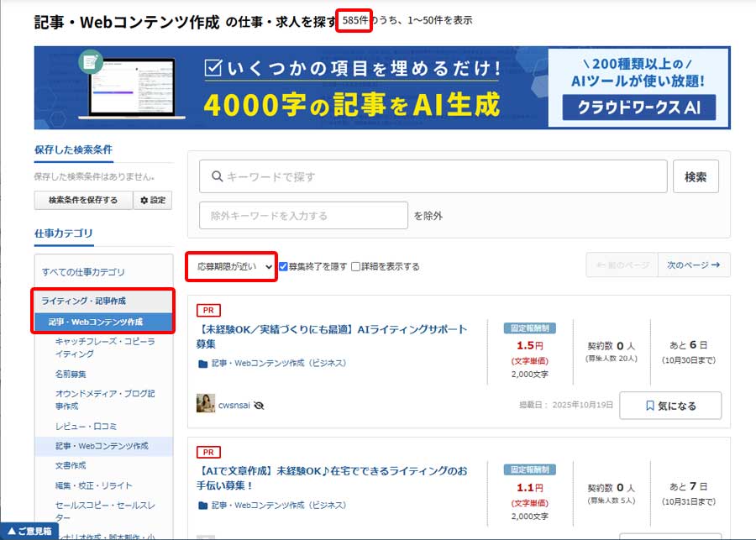Select キャッチフレーズ・コピーライティング category

105,348
